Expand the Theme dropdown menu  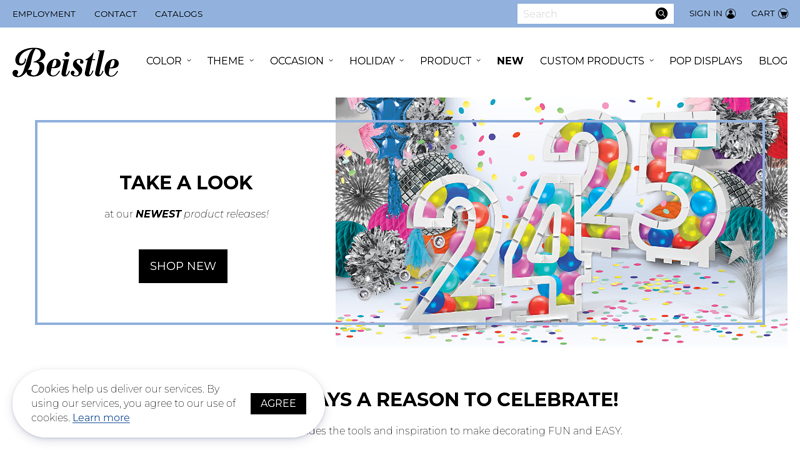tap(230, 61)
